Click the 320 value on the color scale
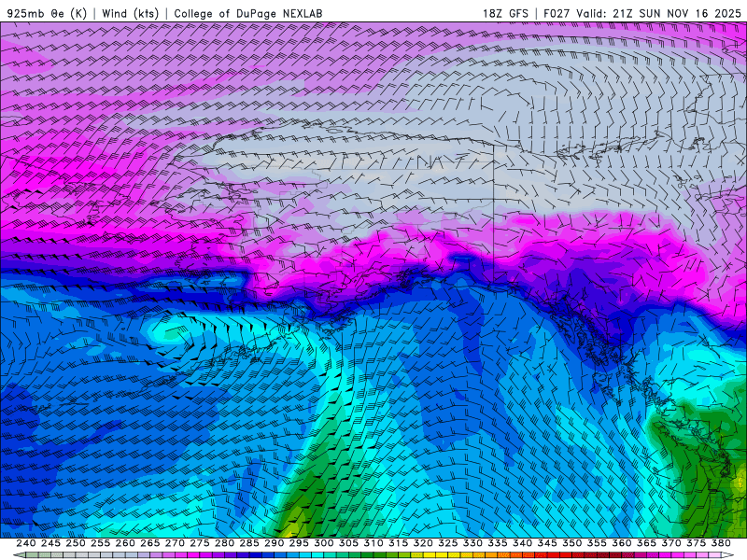Image resolution: width=747 pixels, height=560 pixels. coord(423,543)
